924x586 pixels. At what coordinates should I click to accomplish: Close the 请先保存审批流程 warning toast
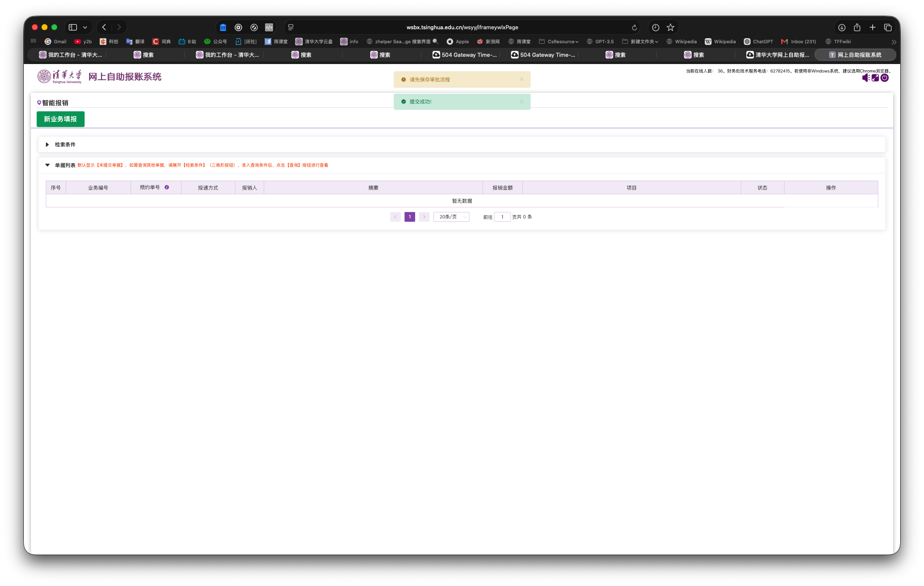522,79
